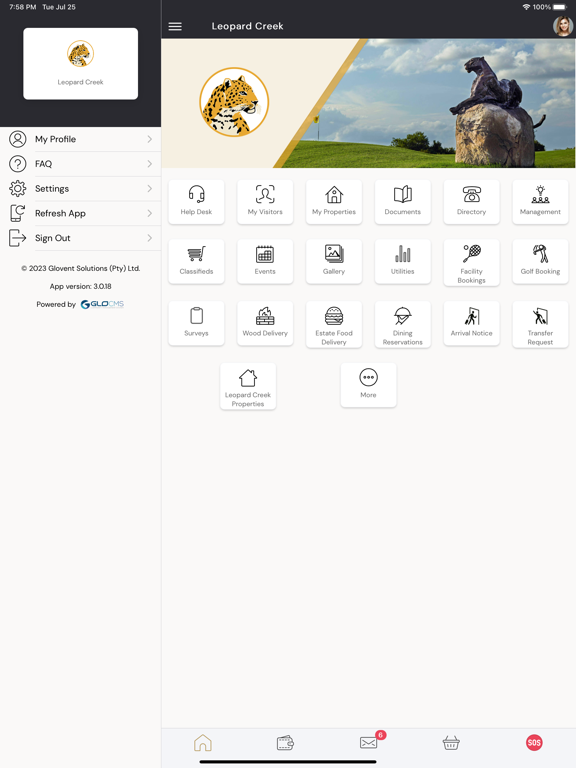Open the shopping basket tab
The height and width of the screenshot is (768, 576).
451,743
